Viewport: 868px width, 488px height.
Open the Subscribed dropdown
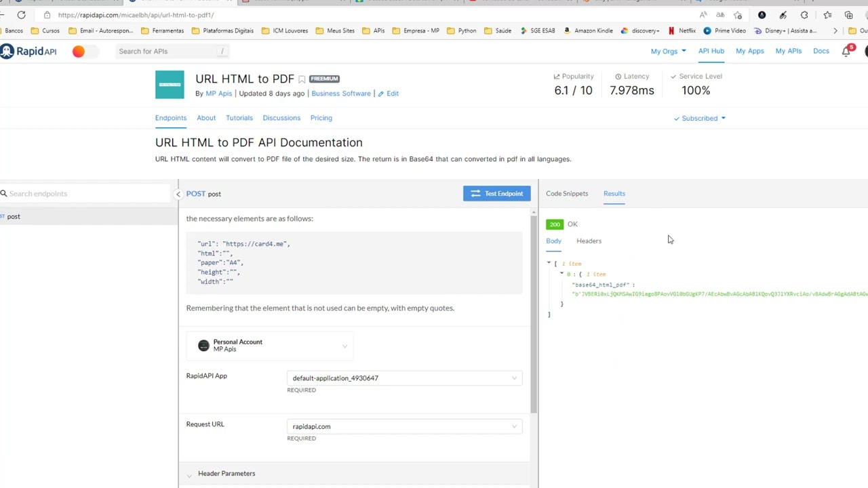(x=699, y=119)
